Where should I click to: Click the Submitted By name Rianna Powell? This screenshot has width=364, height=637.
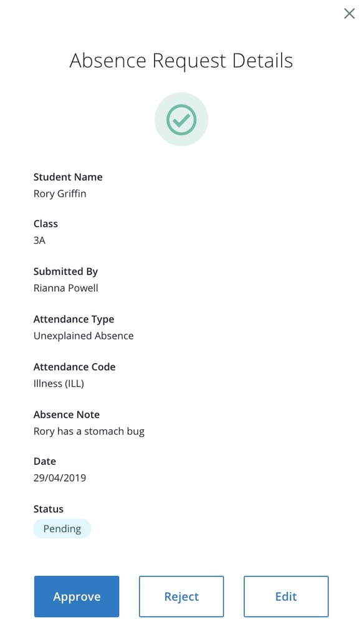tap(65, 288)
